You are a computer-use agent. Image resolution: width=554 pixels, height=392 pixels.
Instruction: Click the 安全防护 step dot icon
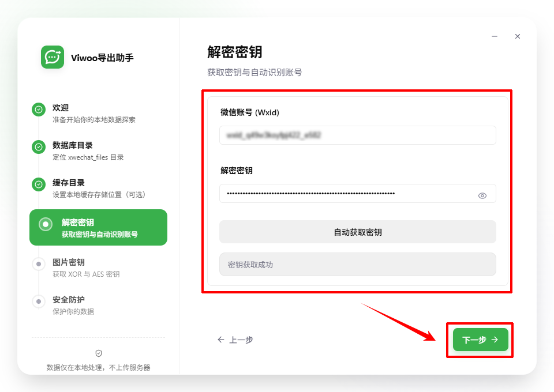39,301
